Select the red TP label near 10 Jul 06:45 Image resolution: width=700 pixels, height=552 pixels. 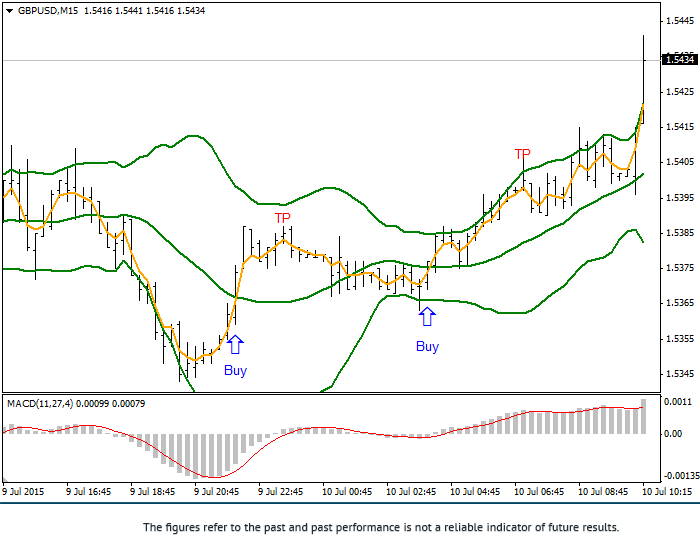point(523,154)
